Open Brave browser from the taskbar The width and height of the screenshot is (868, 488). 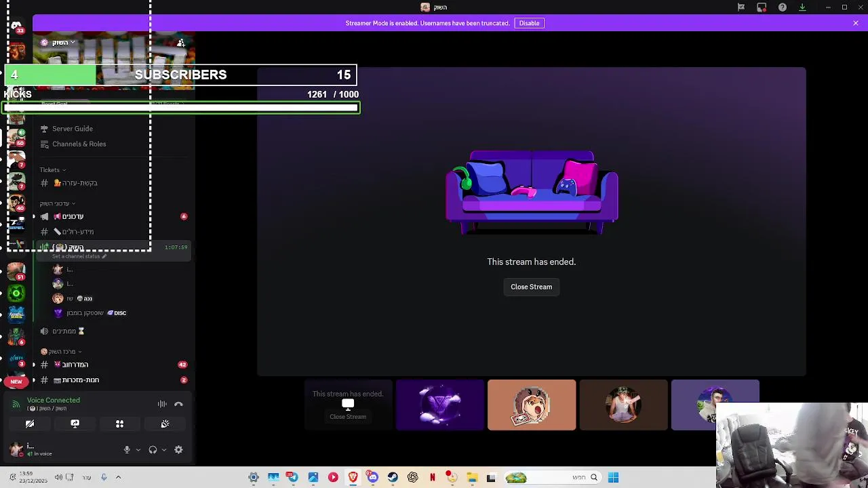(353, 477)
